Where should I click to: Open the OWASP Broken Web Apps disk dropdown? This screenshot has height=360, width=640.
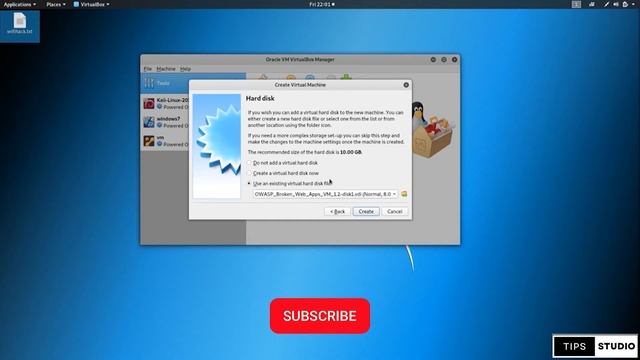pyautogui.click(x=325, y=194)
